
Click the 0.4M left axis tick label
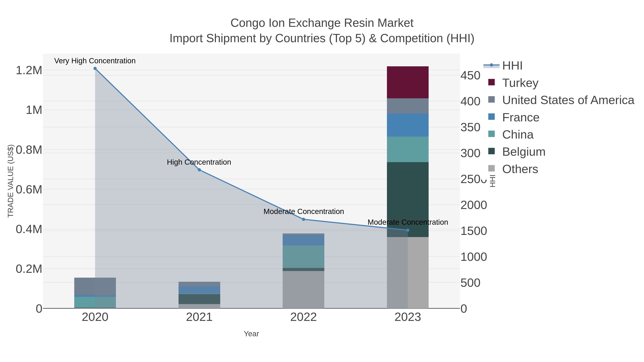[x=29, y=229]
